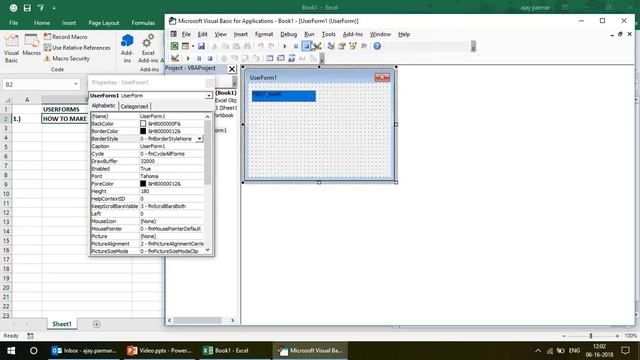
Task: Click the Visual Basic button in Excel ribbon
Action: [x=11, y=48]
